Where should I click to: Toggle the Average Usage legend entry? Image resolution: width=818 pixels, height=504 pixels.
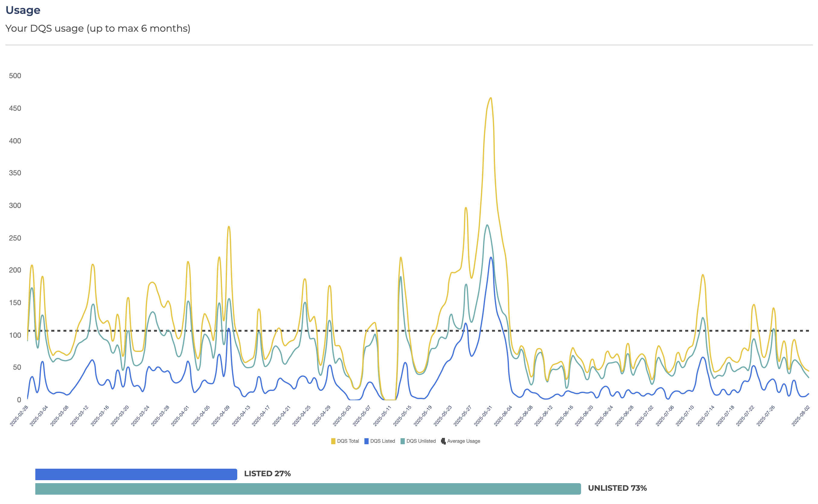click(x=460, y=441)
